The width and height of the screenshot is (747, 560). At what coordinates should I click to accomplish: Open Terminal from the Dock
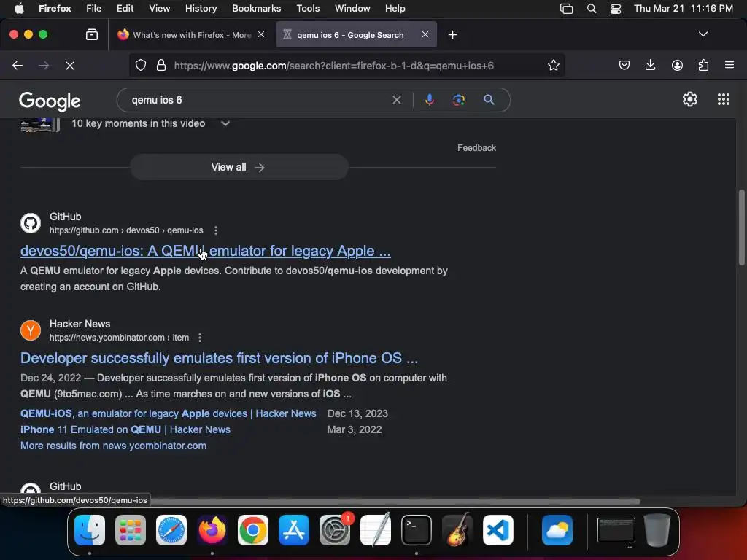(x=417, y=530)
